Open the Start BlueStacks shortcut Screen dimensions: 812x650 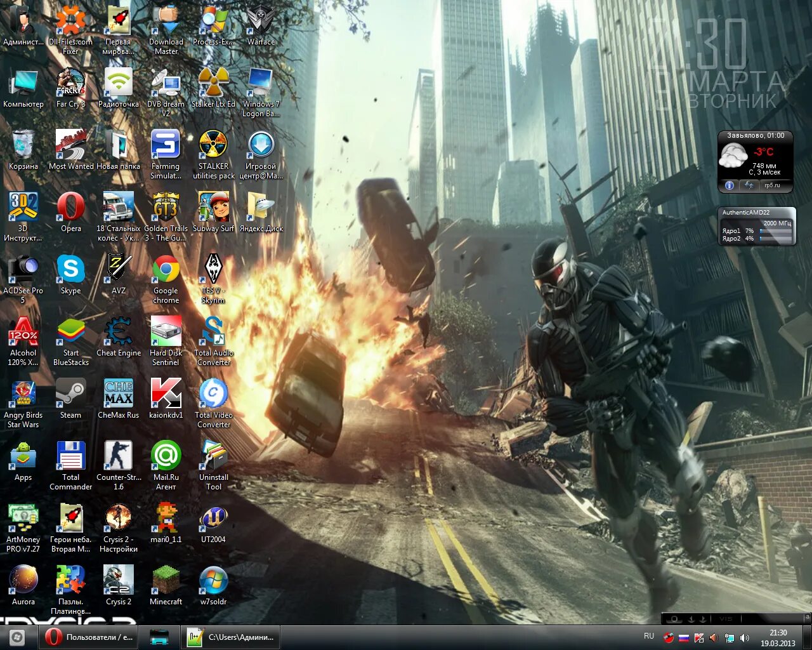coord(70,340)
